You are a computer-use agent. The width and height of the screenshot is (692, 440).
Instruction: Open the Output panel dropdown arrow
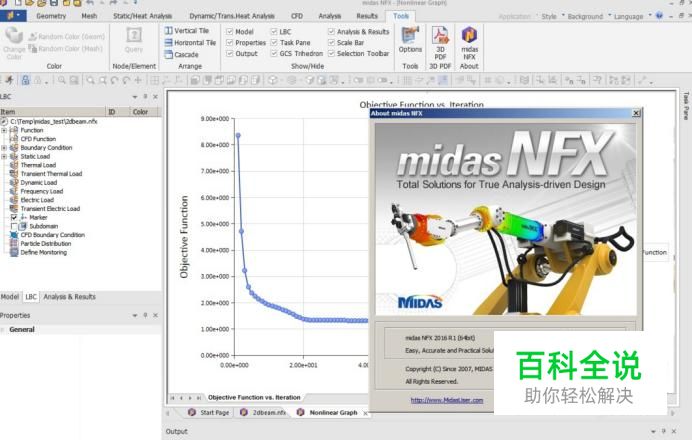coord(653,431)
